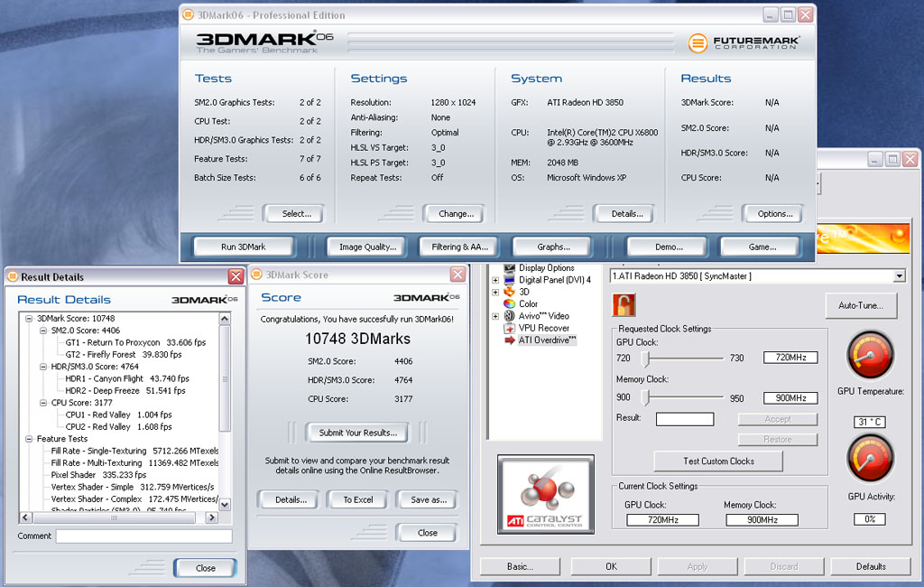924x587 pixels.
Task: Collapse the HDR/SM3.0 Score: 4764 node
Action: 43,367
